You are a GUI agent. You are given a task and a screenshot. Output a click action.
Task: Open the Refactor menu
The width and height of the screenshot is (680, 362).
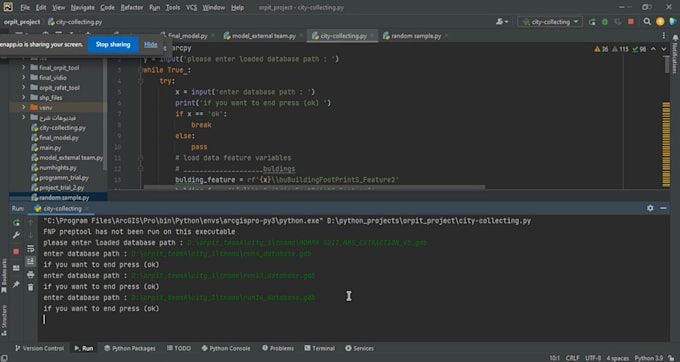point(131,8)
